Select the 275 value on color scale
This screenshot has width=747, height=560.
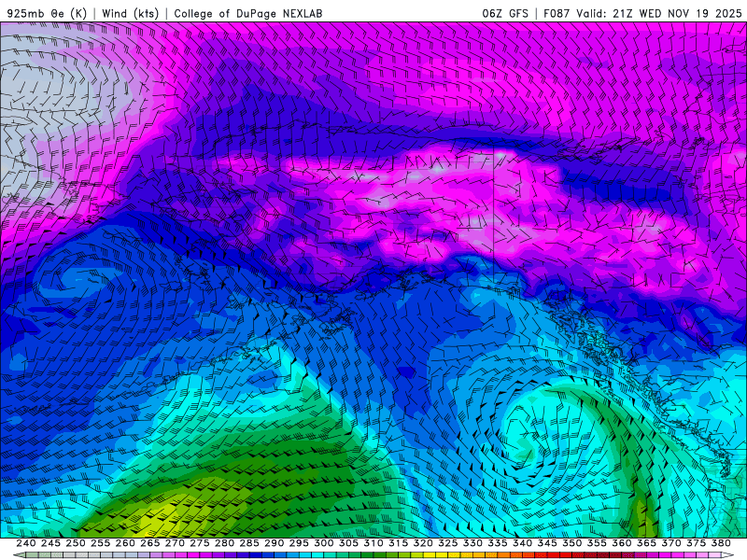point(199,543)
